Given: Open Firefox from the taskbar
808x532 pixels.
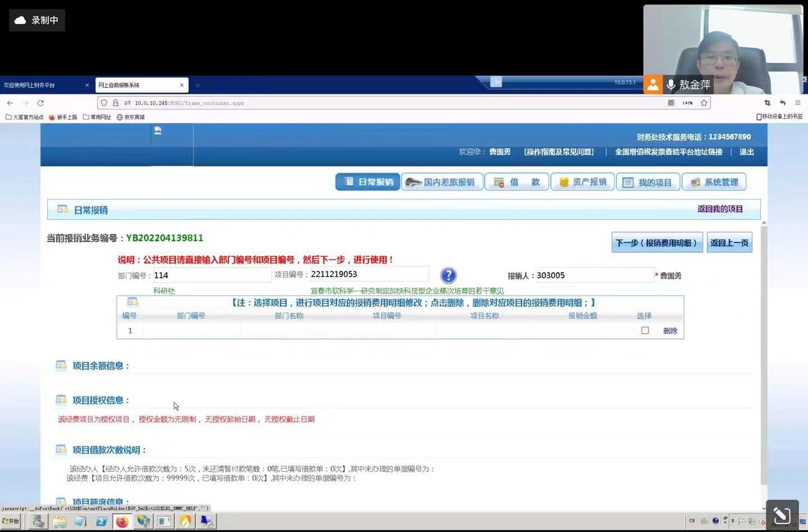Looking at the screenshot, I should (x=122, y=522).
